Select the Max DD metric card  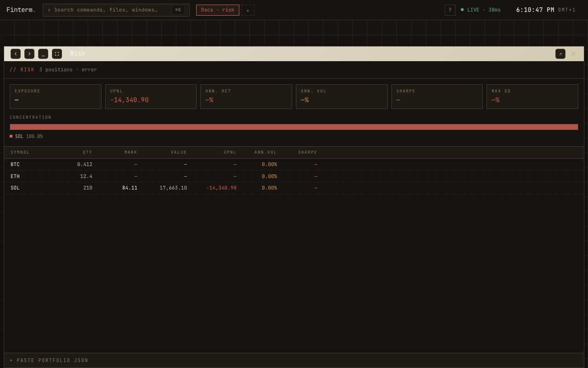pos(532,97)
